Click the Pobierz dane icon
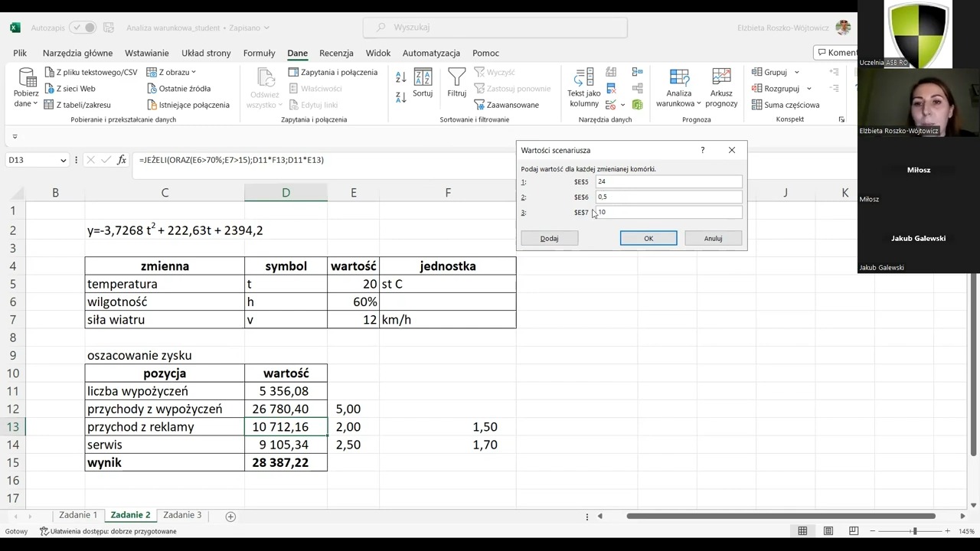The height and width of the screenshot is (551, 980). click(27, 78)
